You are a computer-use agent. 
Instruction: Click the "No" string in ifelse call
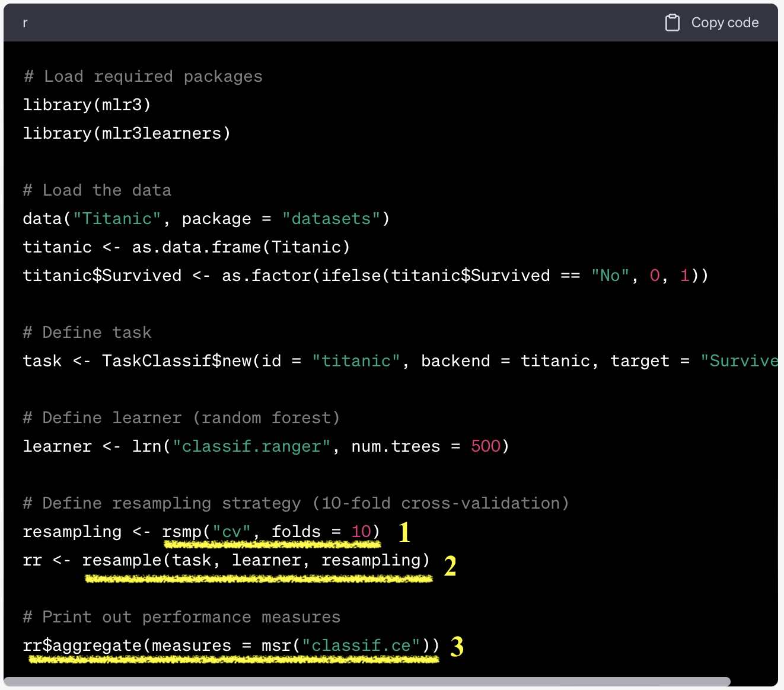pyautogui.click(x=610, y=276)
